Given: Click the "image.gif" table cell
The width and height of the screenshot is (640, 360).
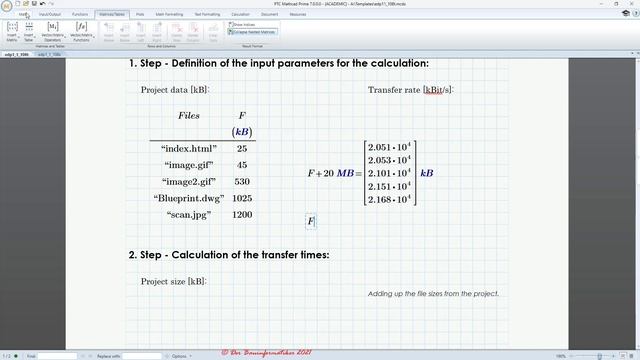Looking at the screenshot, I should pos(189,165).
